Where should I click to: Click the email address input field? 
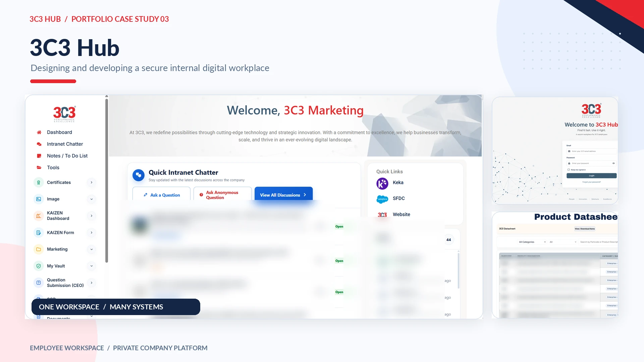[x=591, y=151]
